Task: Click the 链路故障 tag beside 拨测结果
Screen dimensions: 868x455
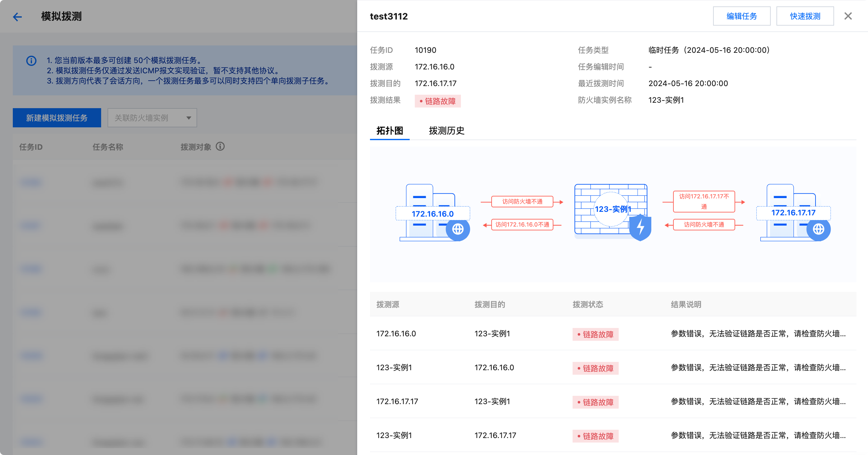Action: (438, 101)
